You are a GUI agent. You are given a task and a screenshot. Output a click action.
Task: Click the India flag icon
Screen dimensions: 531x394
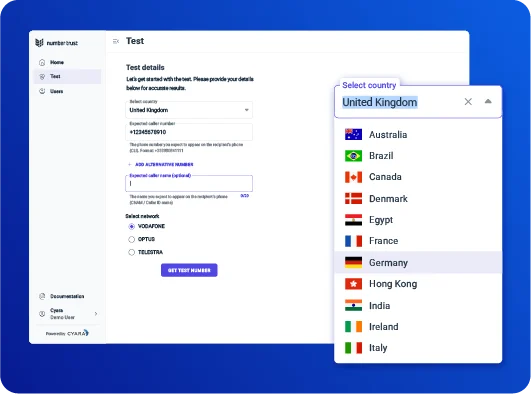point(353,305)
